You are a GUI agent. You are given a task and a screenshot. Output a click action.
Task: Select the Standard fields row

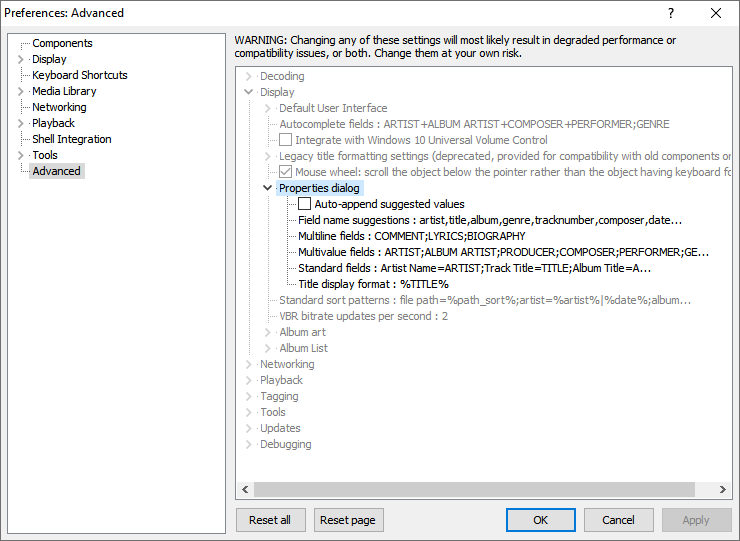pyautogui.click(x=474, y=268)
